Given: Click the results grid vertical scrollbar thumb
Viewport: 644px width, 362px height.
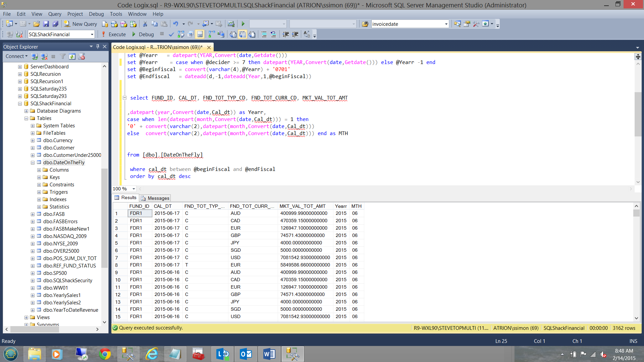Looking at the screenshot, I should click(x=636, y=213).
